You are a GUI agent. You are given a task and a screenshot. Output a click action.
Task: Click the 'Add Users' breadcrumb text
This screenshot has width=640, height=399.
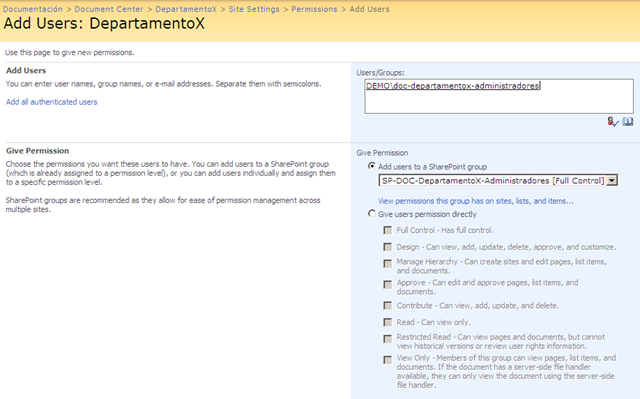pos(369,9)
